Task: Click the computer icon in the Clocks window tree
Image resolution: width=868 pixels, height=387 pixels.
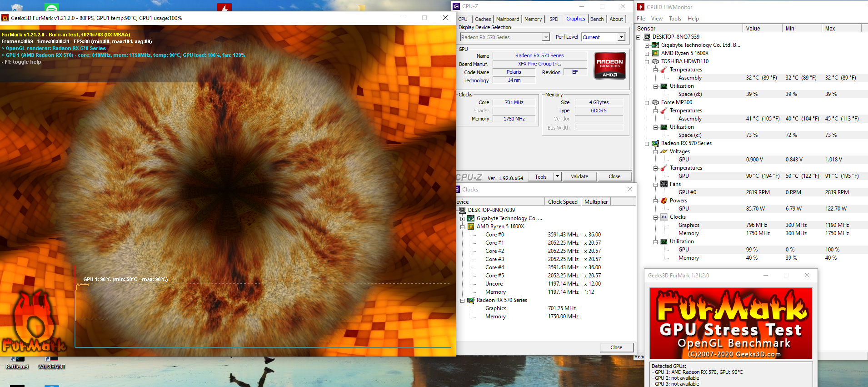Action: point(462,210)
